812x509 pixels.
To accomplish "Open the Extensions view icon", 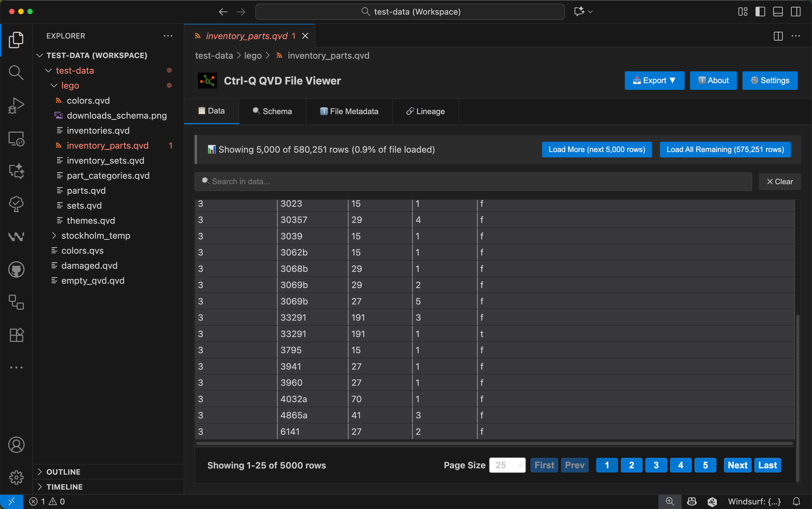I will pyautogui.click(x=16, y=335).
